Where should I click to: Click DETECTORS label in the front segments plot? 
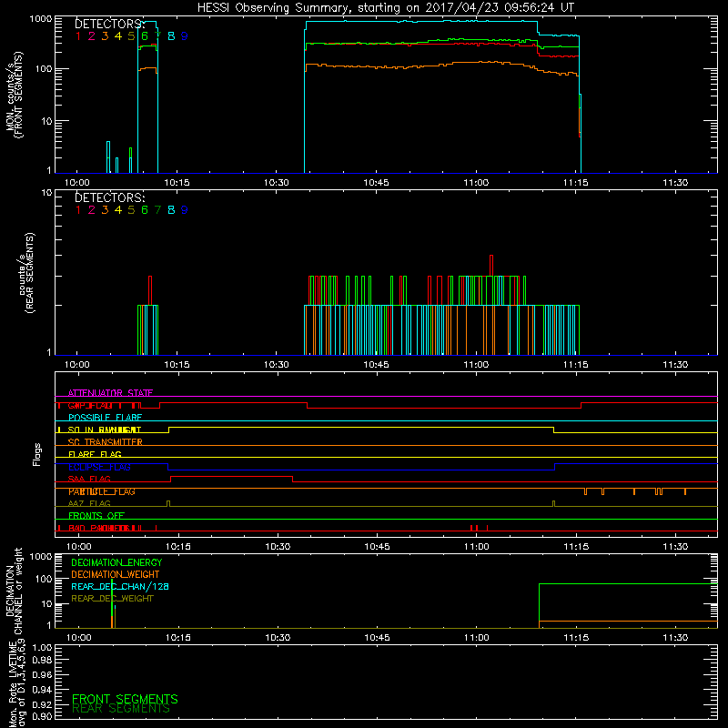pyautogui.click(x=110, y=24)
